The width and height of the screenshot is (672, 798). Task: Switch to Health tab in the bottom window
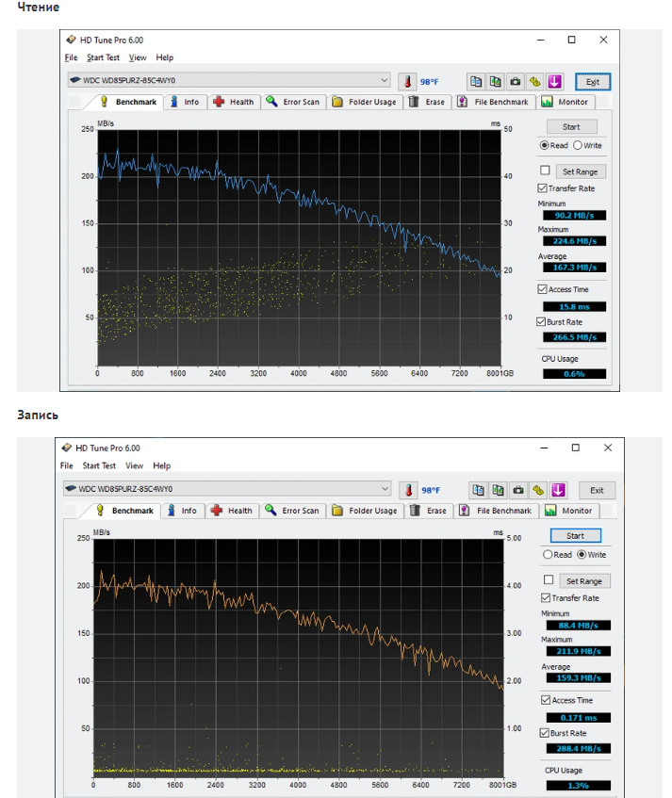point(232,511)
